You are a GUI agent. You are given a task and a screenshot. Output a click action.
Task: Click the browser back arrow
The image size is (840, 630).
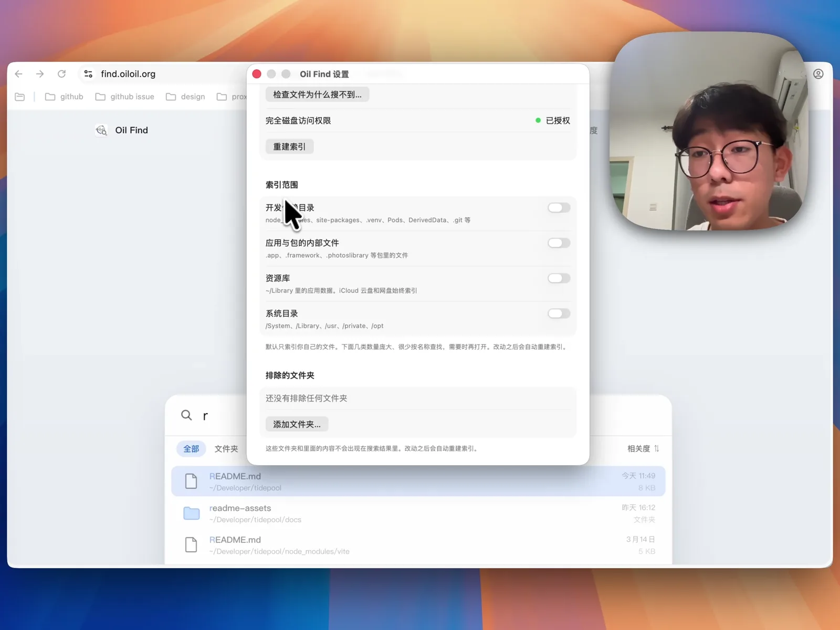point(19,74)
